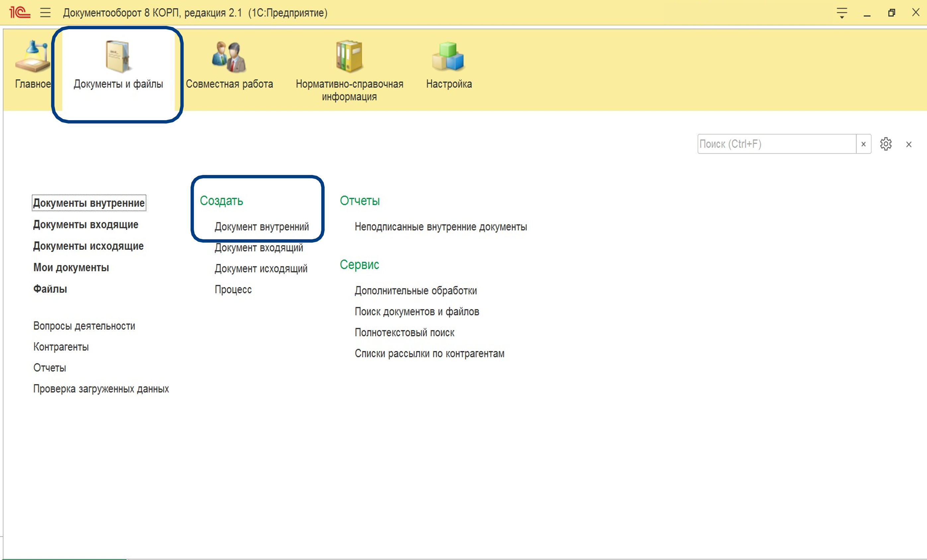
Task: Click the Создать group heading
Action: 221,201
